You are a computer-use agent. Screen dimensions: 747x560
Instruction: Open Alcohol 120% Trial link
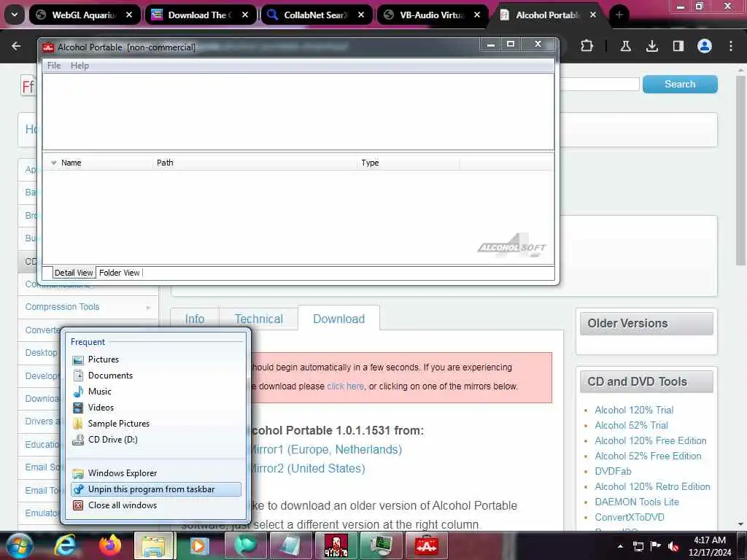(x=634, y=410)
